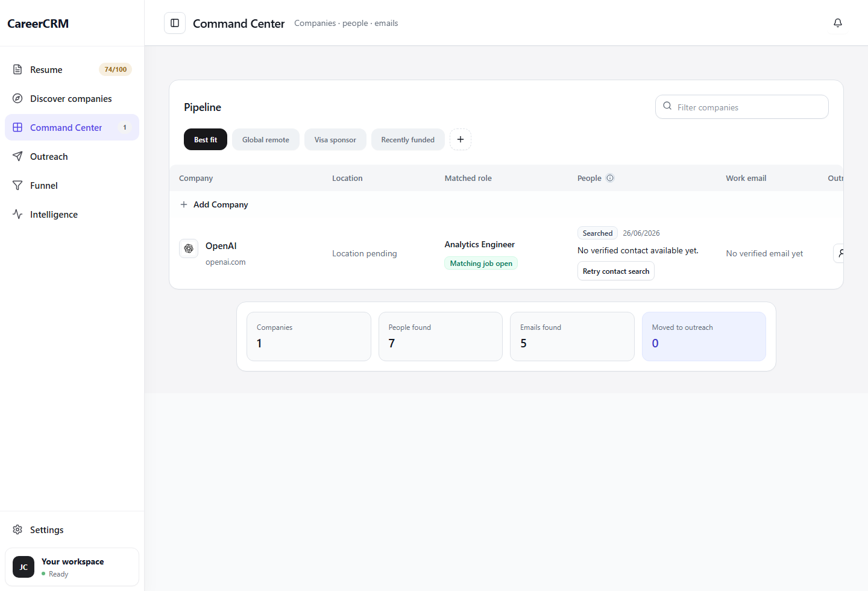Image resolution: width=868 pixels, height=591 pixels.
Task: Open the notifications bell
Action: coord(838,23)
